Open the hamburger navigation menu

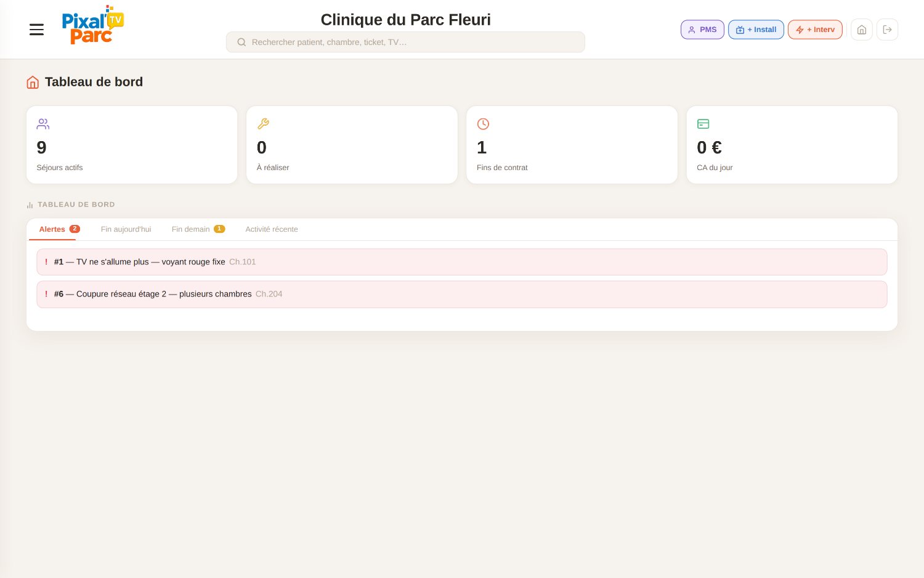point(36,30)
